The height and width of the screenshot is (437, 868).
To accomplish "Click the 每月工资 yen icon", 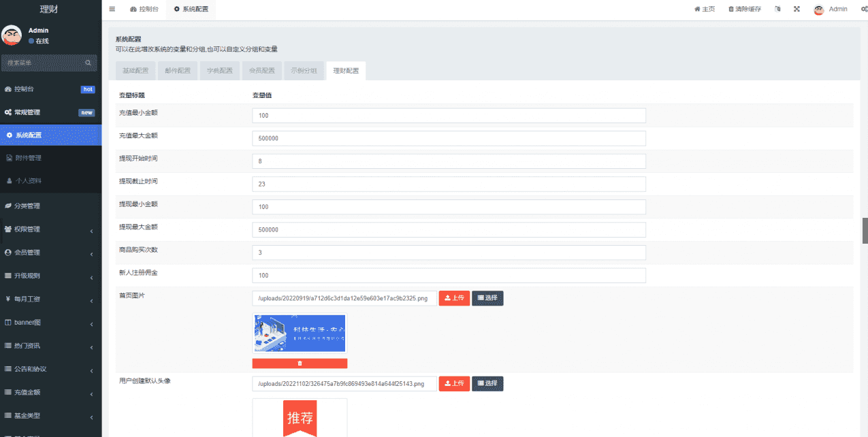I will tap(8, 299).
